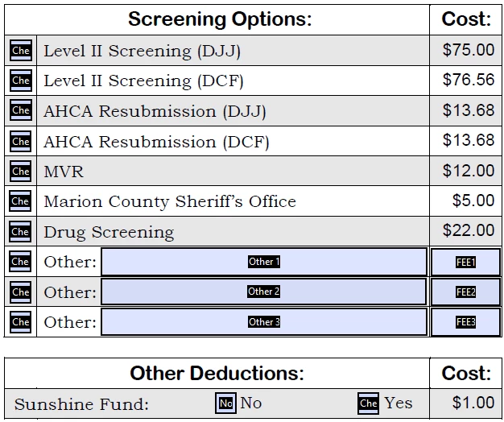Image resolution: width=504 pixels, height=422 pixels.
Task: Tick the checkbox beside Other 1 field
Action: click(20, 262)
